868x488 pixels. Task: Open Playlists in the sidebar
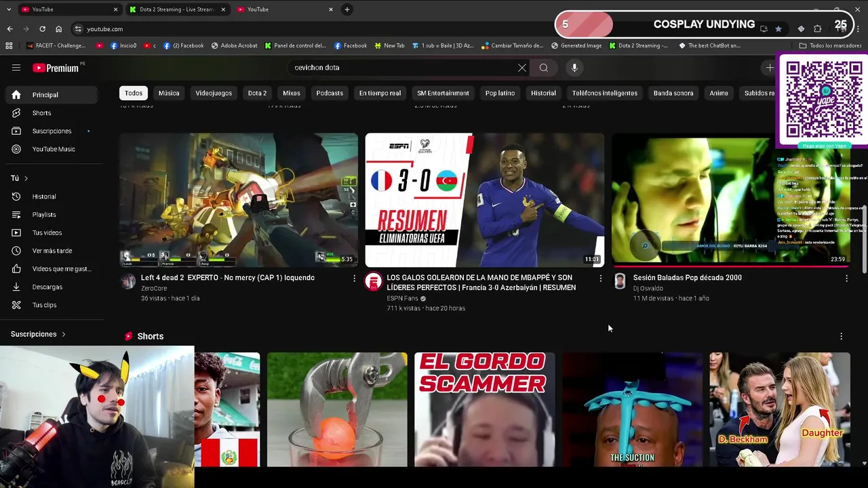(52, 215)
